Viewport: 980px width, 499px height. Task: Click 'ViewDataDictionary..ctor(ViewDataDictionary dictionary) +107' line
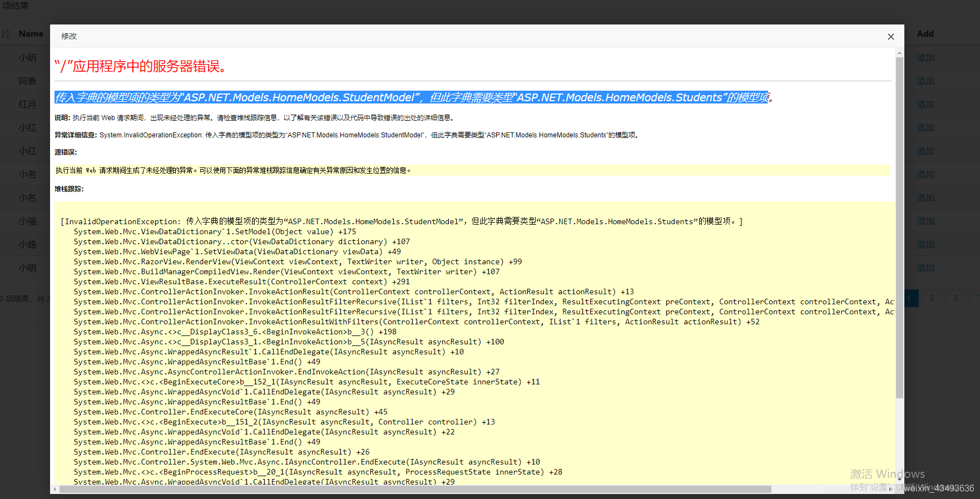(241, 242)
